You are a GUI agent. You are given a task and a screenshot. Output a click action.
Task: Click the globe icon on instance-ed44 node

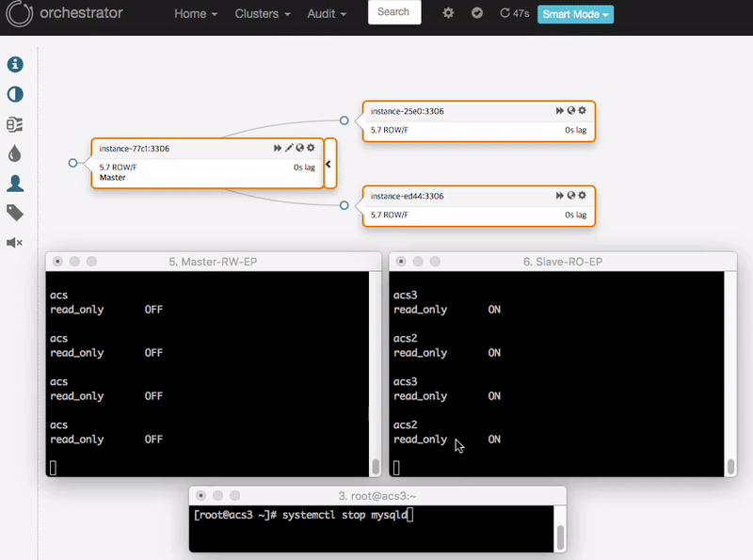[x=569, y=196]
